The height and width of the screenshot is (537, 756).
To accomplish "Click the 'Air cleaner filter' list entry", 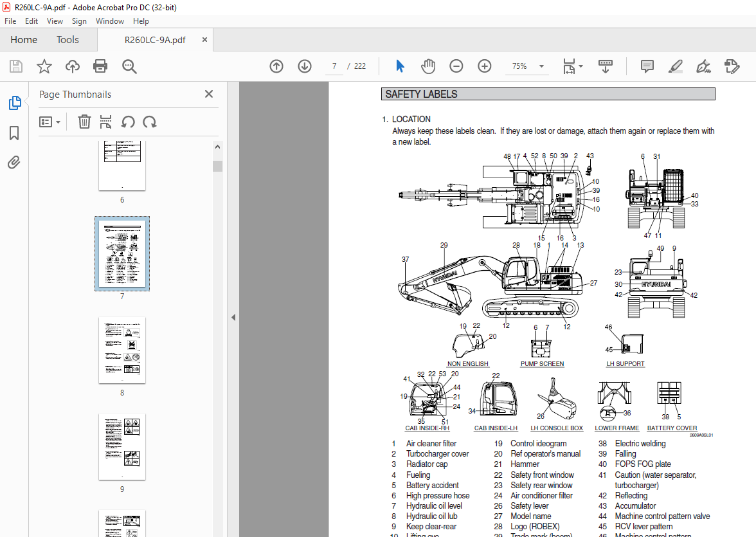I will [x=431, y=443].
